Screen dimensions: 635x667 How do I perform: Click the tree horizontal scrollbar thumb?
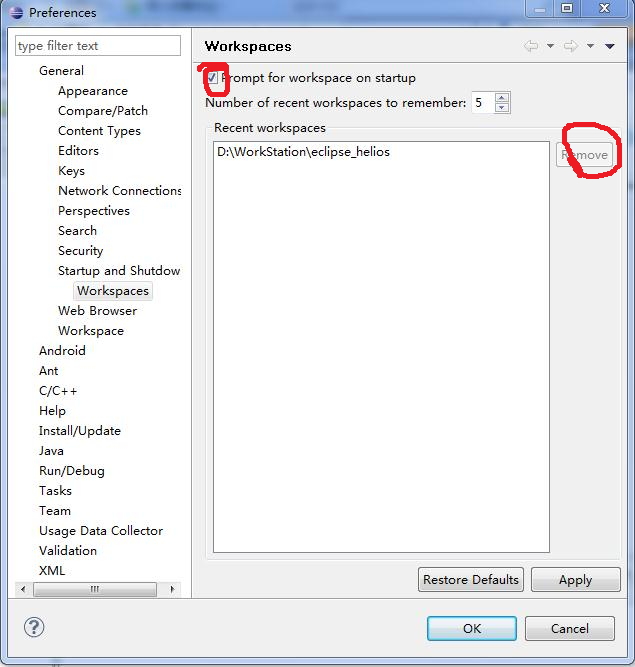tap(95, 589)
